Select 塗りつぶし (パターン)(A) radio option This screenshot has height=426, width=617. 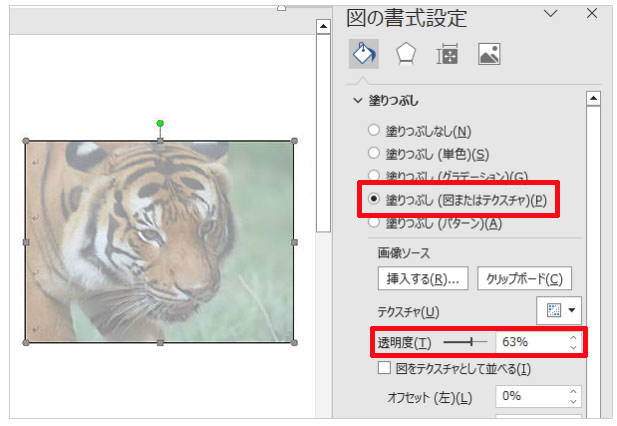[x=373, y=223]
